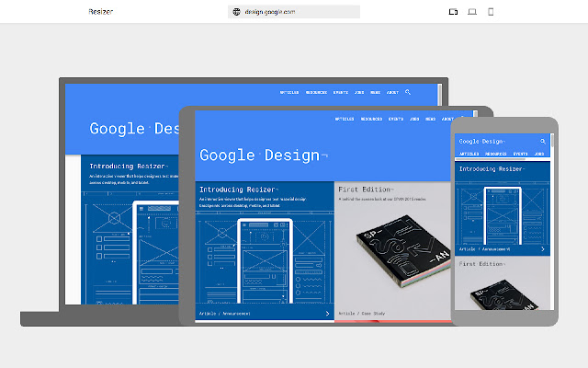Screen dimensions: 588x368
Task: Open Jobs in tablet preview navigation
Action: 414,119
